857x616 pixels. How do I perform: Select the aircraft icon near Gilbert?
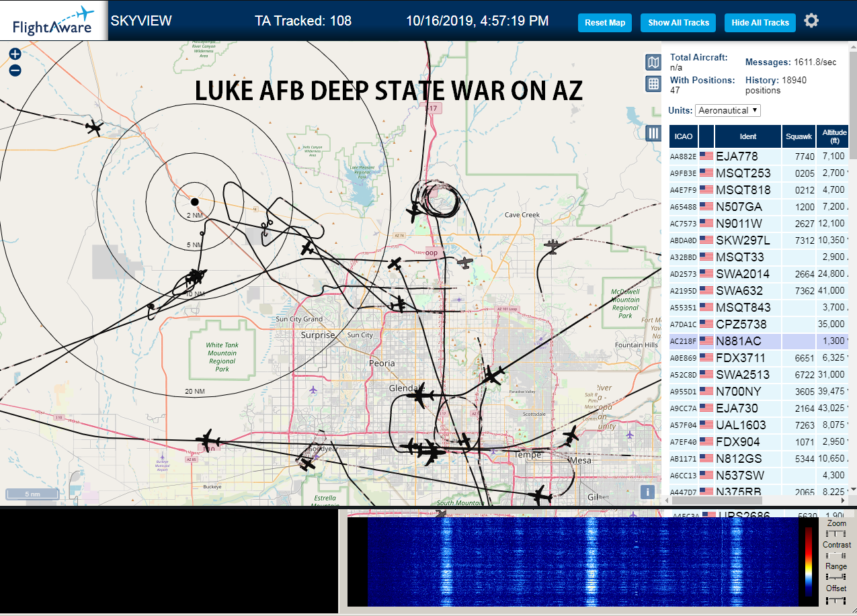540,496
